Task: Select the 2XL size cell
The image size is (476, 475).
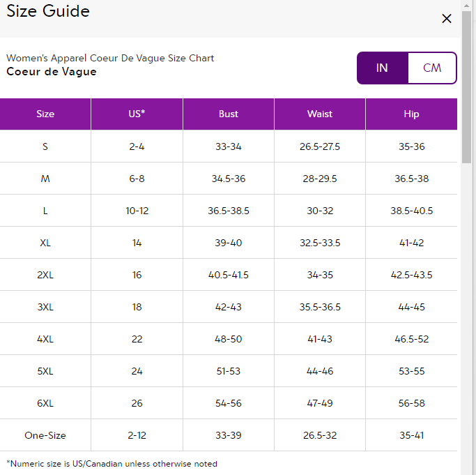Action: tap(45, 275)
